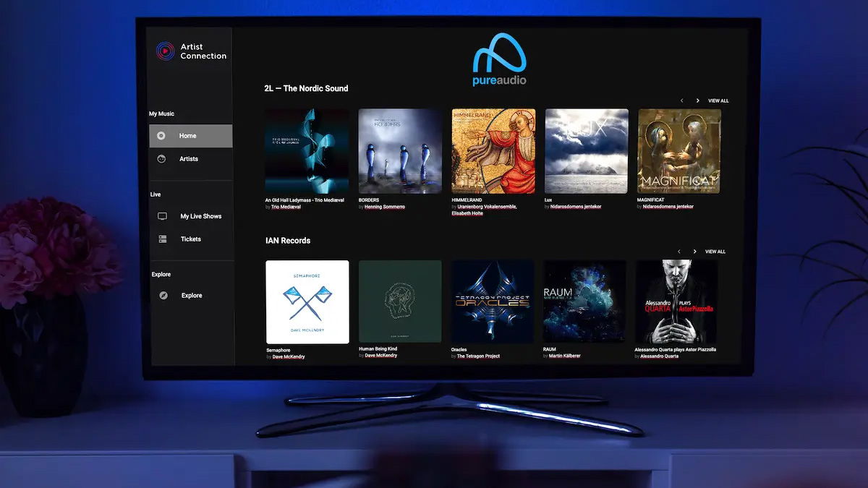Open the MAGNIFICAT album cover
Image resolution: width=868 pixels, height=488 pixels.
pyautogui.click(x=679, y=151)
